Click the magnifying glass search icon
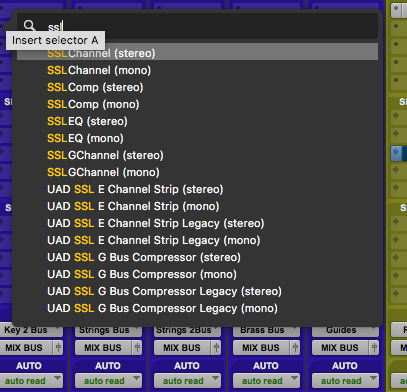This screenshot has height=392, width=407. pyautogui.click(x=29, y=26)
